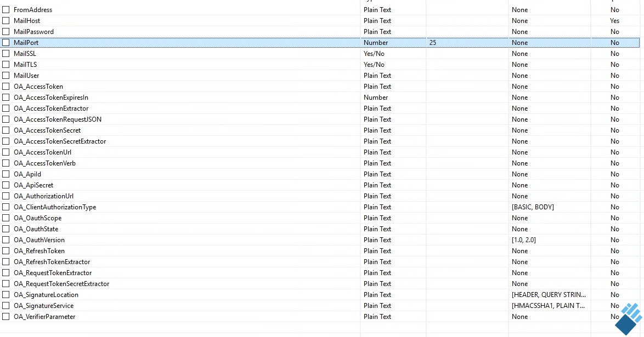This screenshot has width=644, height=337.
Task: Click the OA_ApiId parameter name
Action: pos(27,174)
